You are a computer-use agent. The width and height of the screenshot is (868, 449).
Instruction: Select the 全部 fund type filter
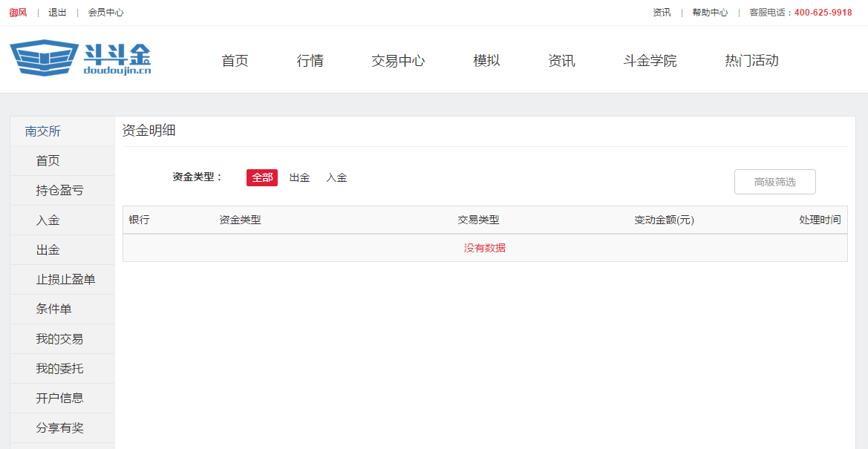click(262, 178)
